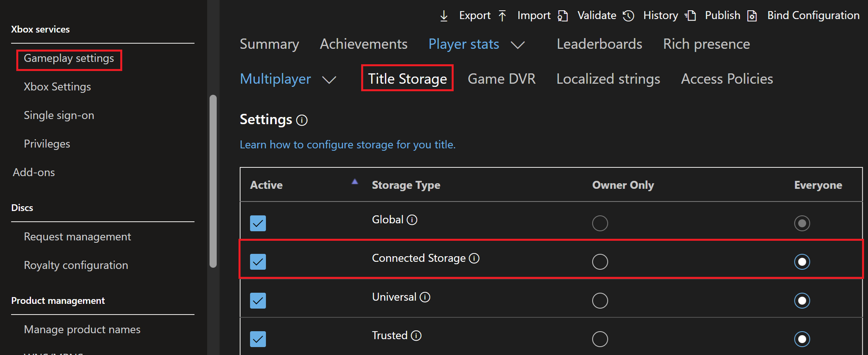This screenshot has width=868, height=355.
Task: Select Everyone for Trusted storage
Action: point(802,339)
